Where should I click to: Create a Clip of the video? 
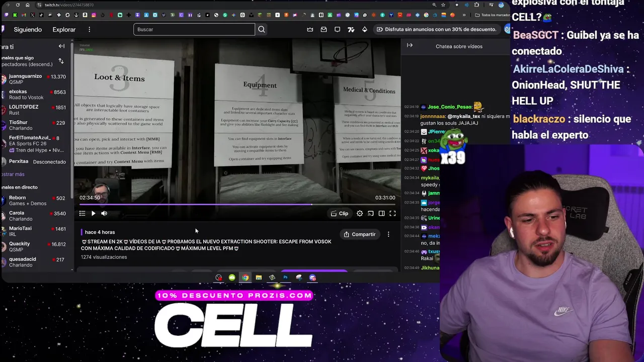pyautogui.click(x=340, y=214)
